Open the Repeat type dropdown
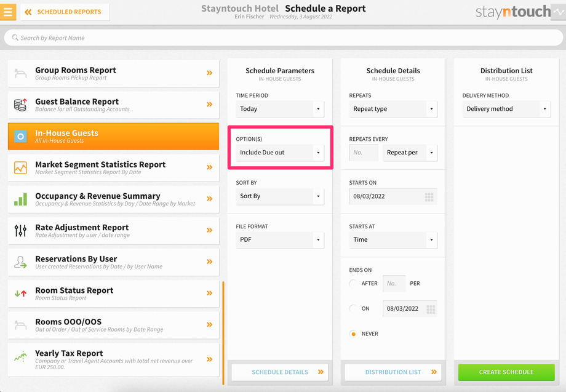Viewport: 566px width, 392px height. (x=393, y=109)
